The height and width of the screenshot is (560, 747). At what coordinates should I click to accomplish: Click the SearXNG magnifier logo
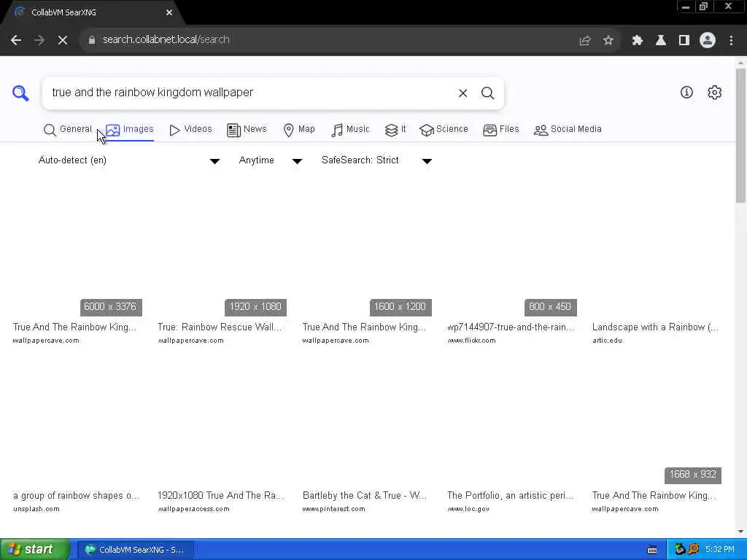[20, 93]
